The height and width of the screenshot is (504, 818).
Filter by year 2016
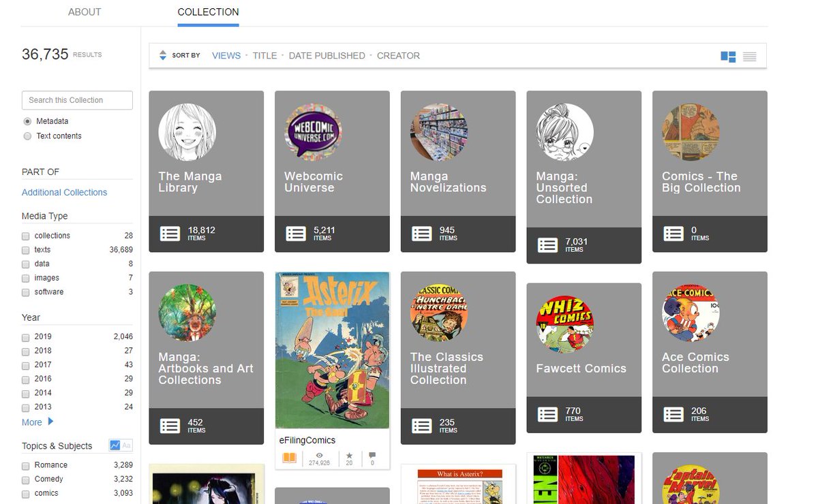pos(26,379)
